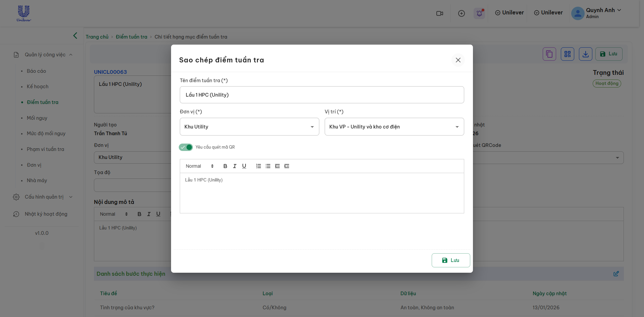Open the notification bell
Image resolution: width=644 pixels, height=317 pixels.
[479, 13]
